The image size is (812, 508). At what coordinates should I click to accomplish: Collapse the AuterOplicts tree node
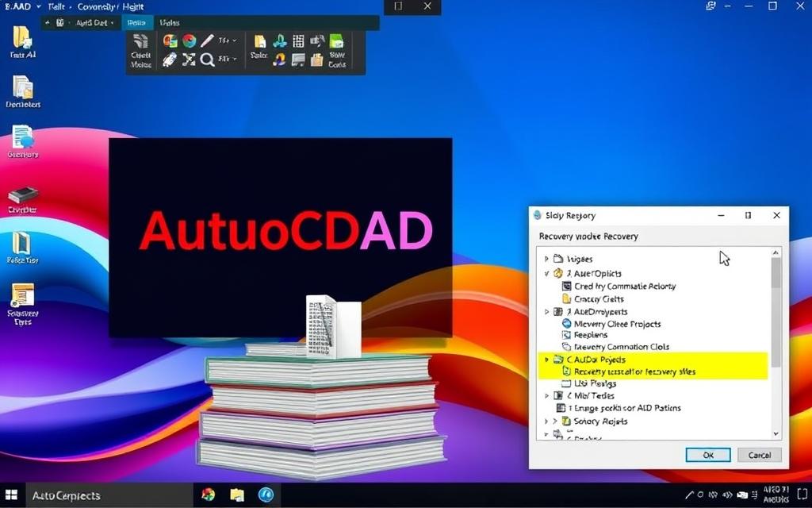tap(546, 273)
